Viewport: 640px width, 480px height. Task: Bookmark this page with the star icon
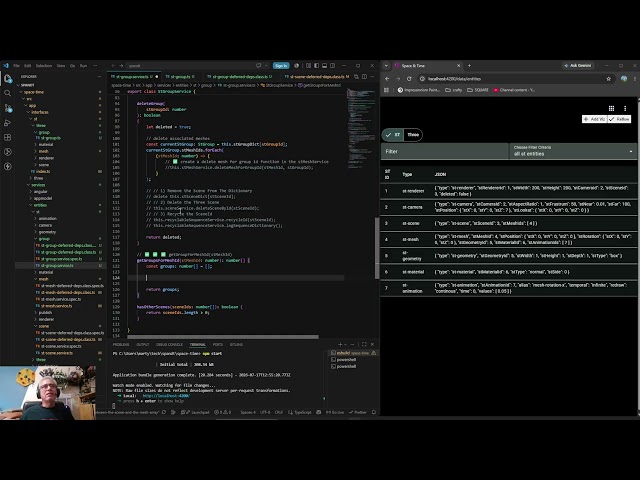tap(609, 79)
